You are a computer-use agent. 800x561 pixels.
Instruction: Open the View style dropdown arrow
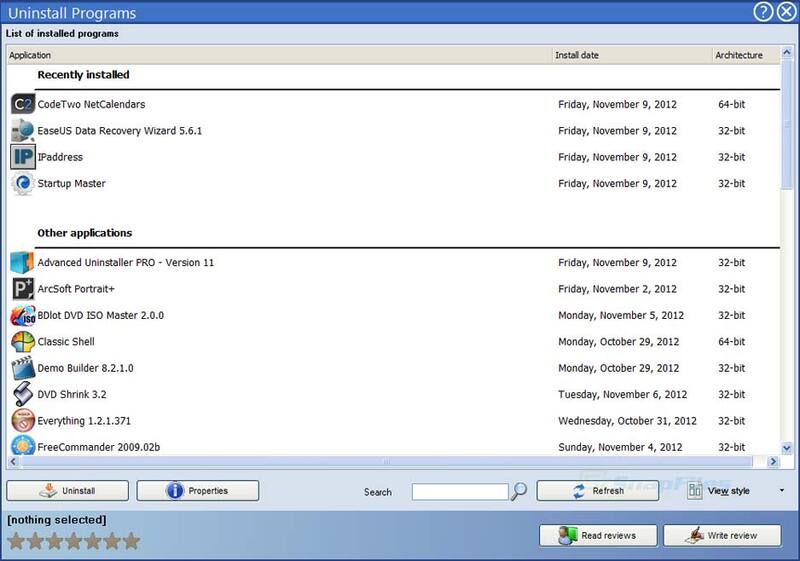[x=782, y=491]
